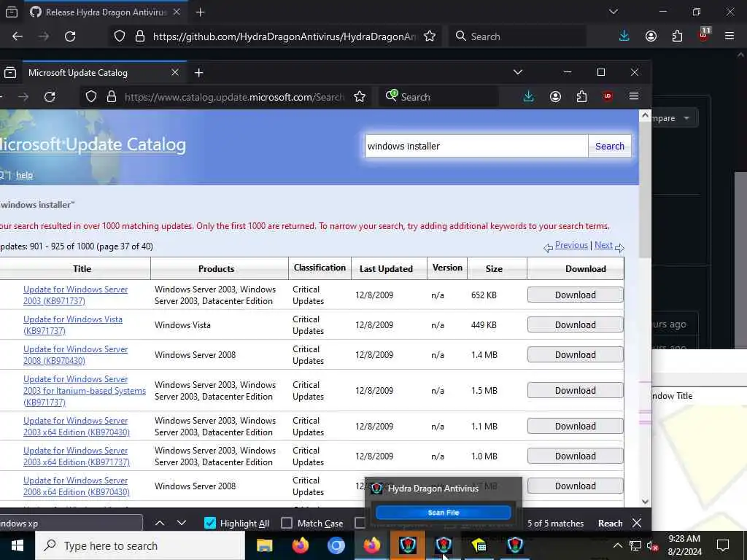
Task: Download the 652 KB Windows Server 2003 update
Action: pyautogui.click(x=575, y=295)
